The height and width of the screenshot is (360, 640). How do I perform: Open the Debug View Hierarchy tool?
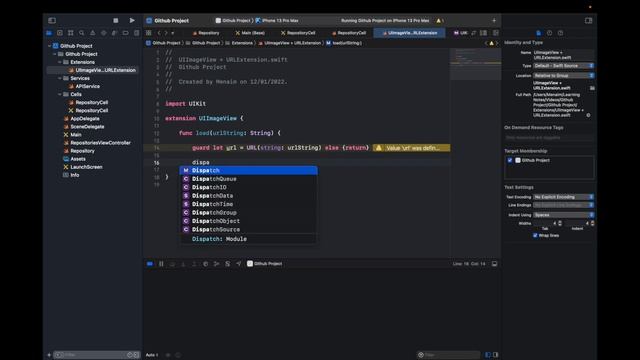206,264
